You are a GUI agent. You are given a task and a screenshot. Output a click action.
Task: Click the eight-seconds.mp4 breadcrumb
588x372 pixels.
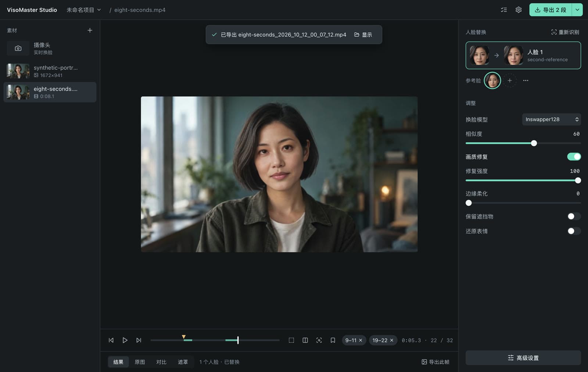(140, 10)
